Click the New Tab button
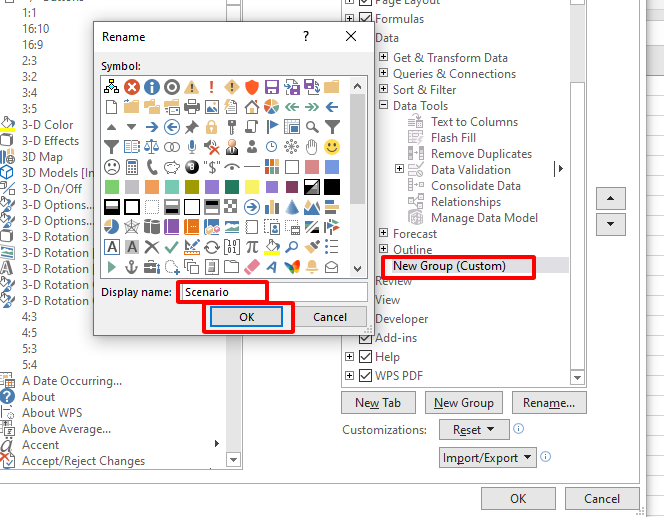This screenshot has width=664, height=517. [378, 403]
